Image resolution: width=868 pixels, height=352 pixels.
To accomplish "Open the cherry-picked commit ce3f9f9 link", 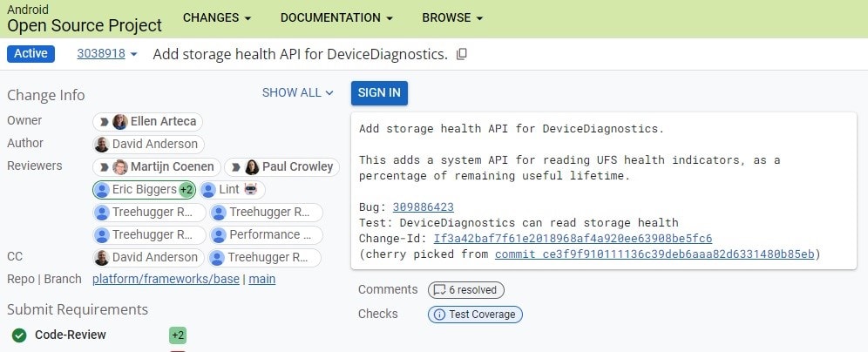I will click(654, 254).
